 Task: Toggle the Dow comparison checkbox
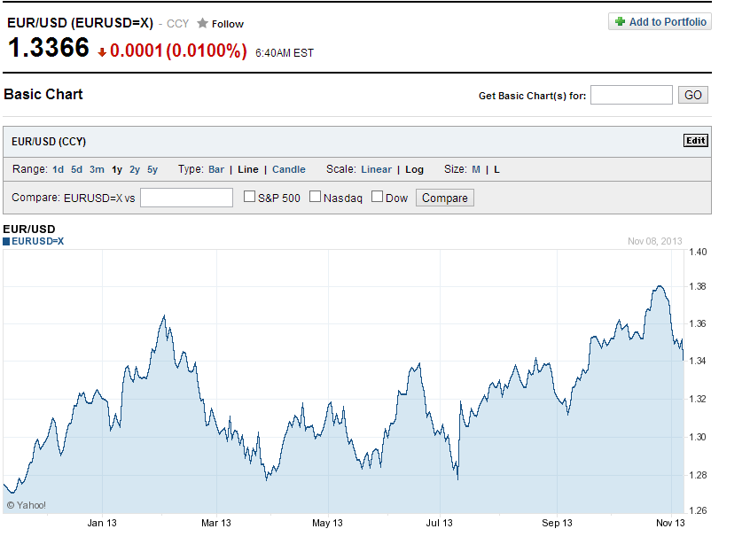point(377,197)
